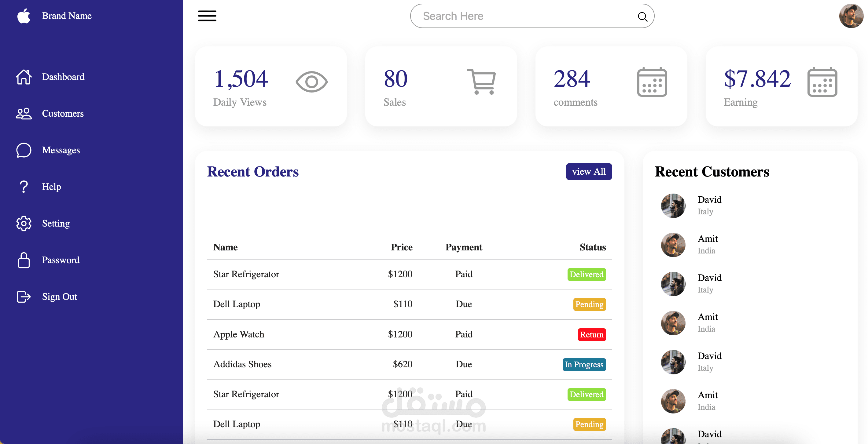Click the Help question mark icon
868x444 pixels.
(x=24, y=187)
